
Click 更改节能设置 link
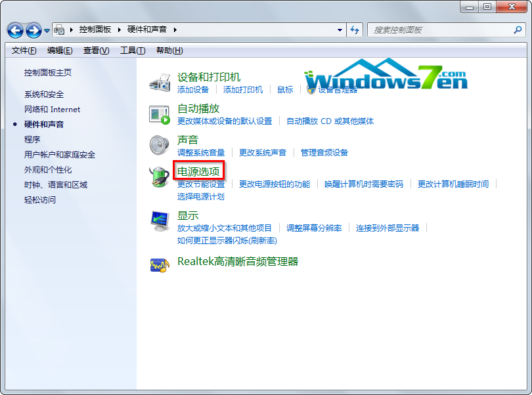pos(201,184)
